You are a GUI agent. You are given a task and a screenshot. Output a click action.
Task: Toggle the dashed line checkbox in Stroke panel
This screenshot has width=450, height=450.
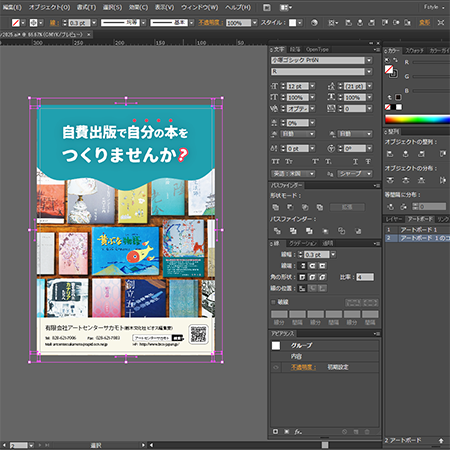point(273,302)
